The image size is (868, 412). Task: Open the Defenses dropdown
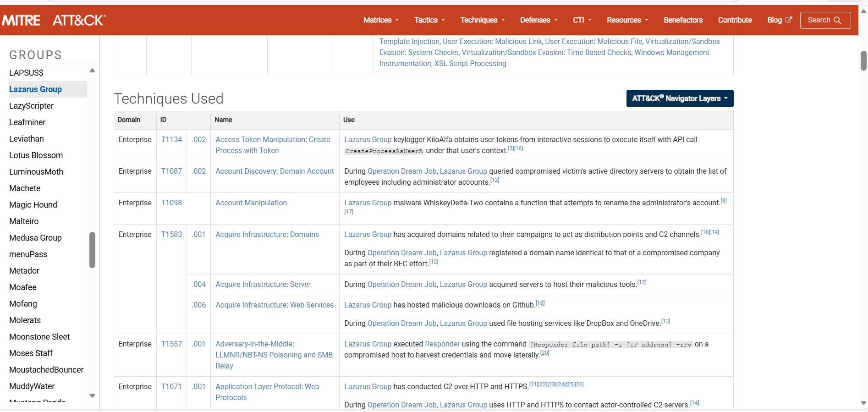[538, 20]
